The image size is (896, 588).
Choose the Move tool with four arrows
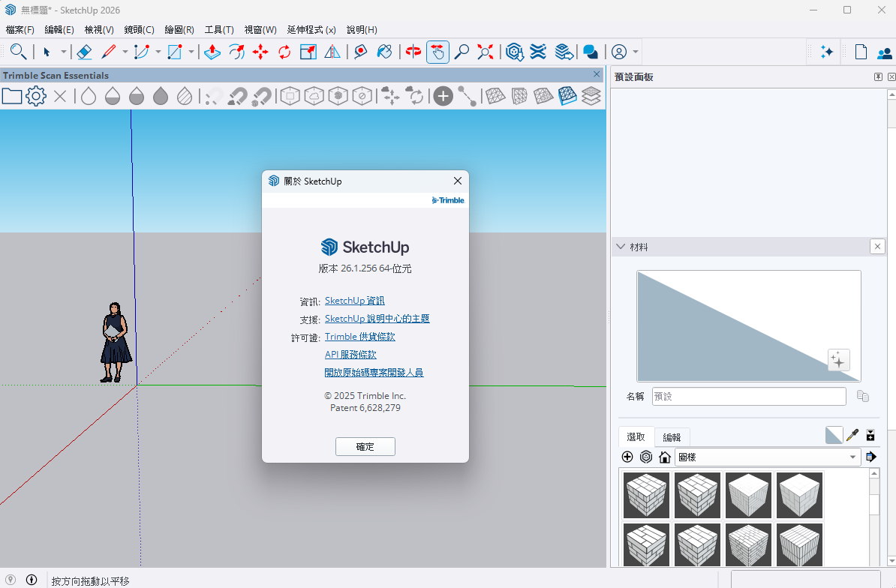tap(260, 52)
